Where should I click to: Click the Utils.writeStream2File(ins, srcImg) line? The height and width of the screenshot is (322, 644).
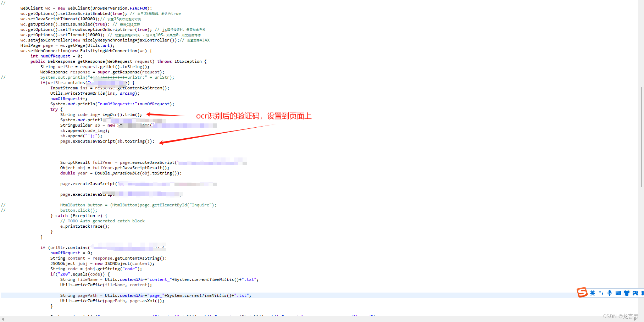[x=95, y=93]
